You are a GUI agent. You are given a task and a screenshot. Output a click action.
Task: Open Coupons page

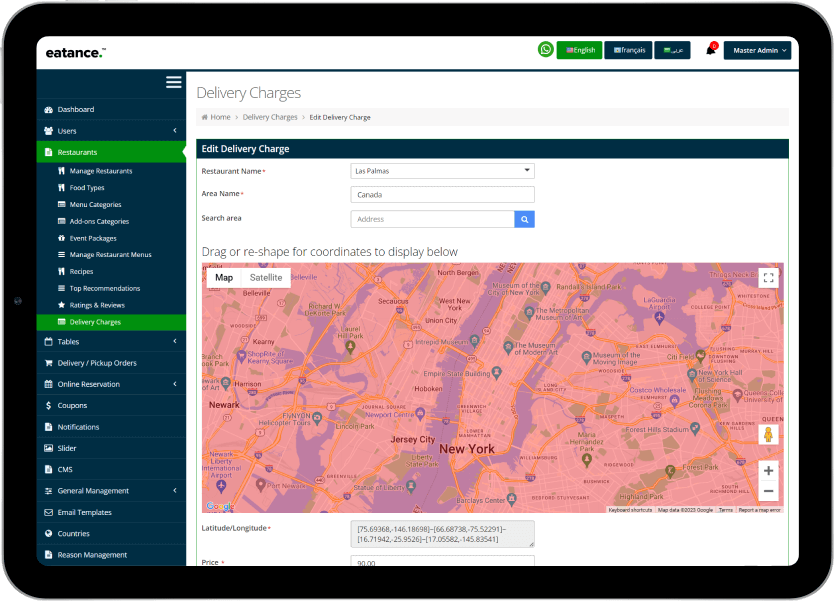click(x=111, y=405)
